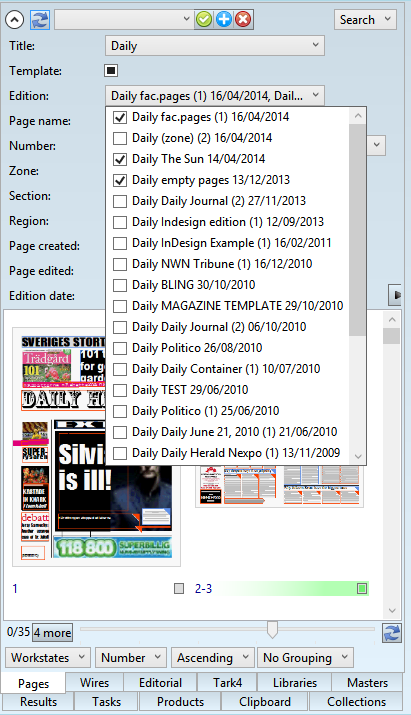Check Daily (zone) (2) 16/04/2014 edition
The width and height of the screenshot is (411, 715).
point(120,138)
